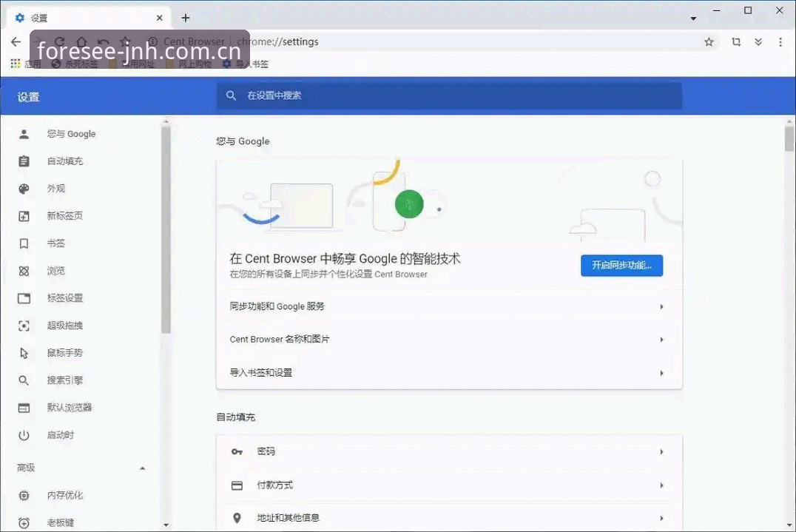Click the screenshot crop icon in toolbar
The width and height of the screenshot is (796, 532).
736,42
